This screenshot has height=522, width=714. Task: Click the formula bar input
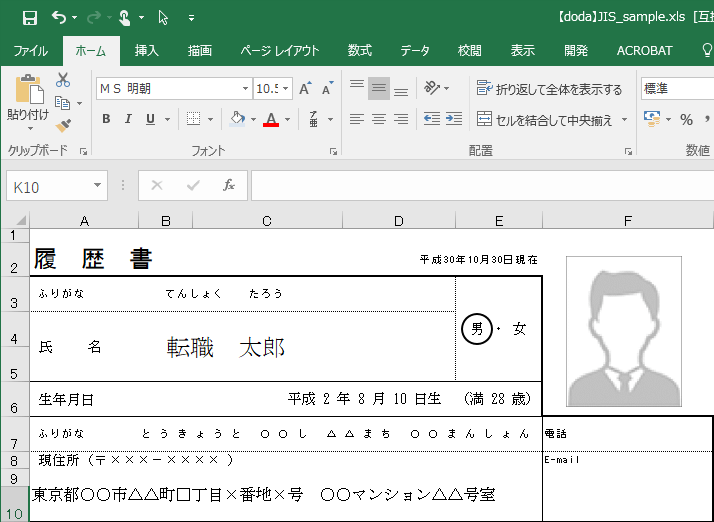click(x=482, y=186)
